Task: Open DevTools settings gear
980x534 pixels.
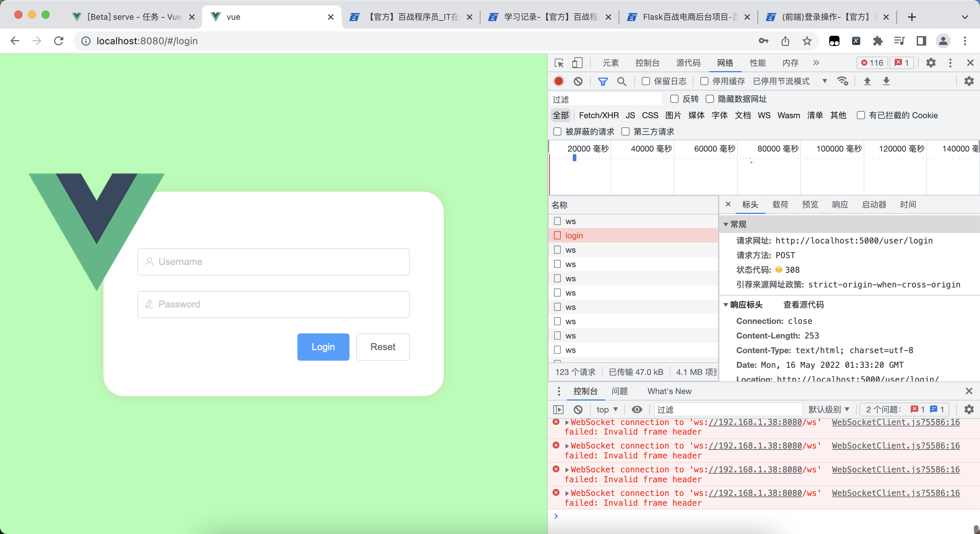Action: tap(931, 63)
